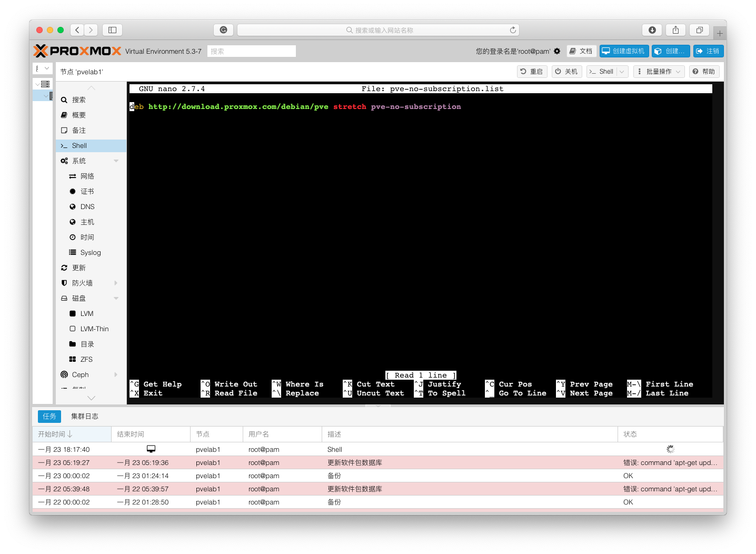Toggle Safari sidebar button
Viewport: 756px width, 554px height.
coord(112,30)
